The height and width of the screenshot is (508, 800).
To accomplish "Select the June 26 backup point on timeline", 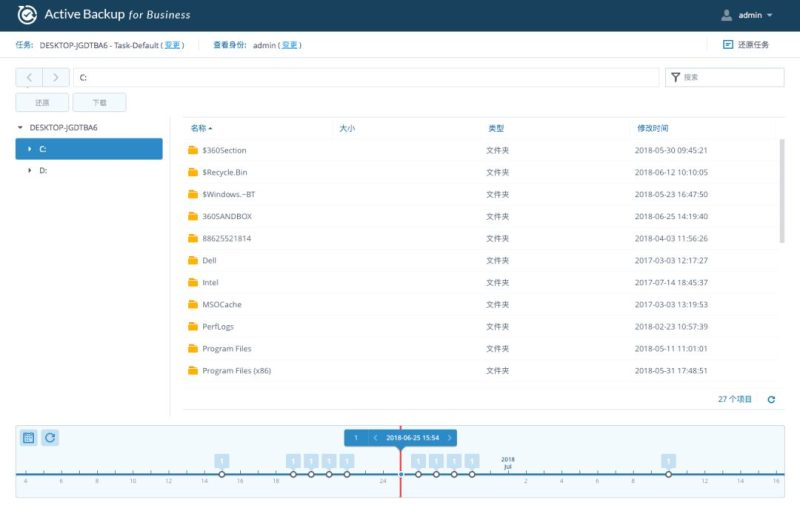I will tap(418, 474).
